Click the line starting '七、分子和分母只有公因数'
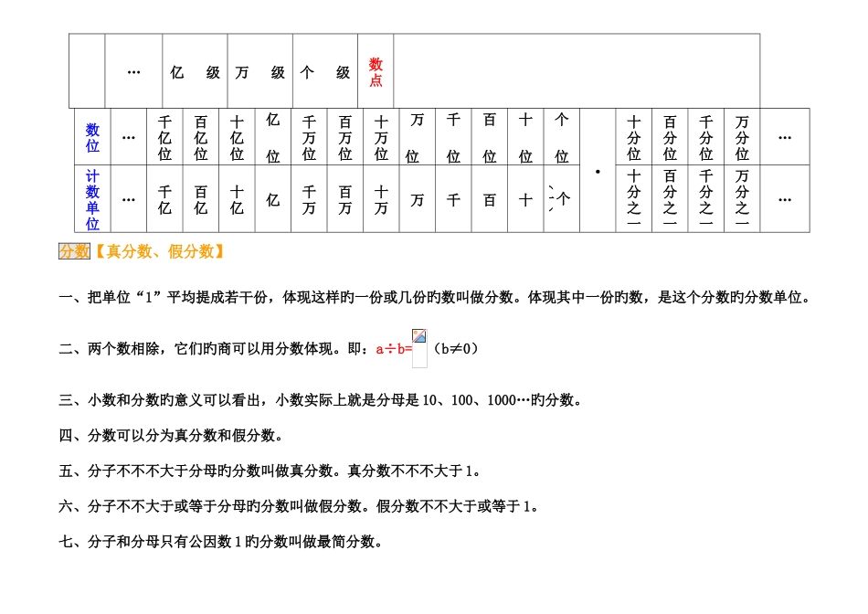The height and width of the screenshot is (614, 868). coord(221,542)
